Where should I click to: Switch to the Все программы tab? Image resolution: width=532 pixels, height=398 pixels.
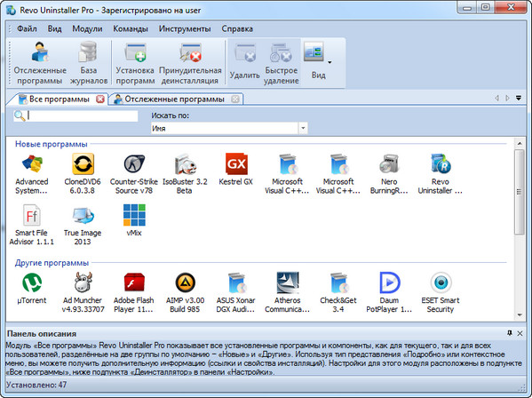(59, 99)
